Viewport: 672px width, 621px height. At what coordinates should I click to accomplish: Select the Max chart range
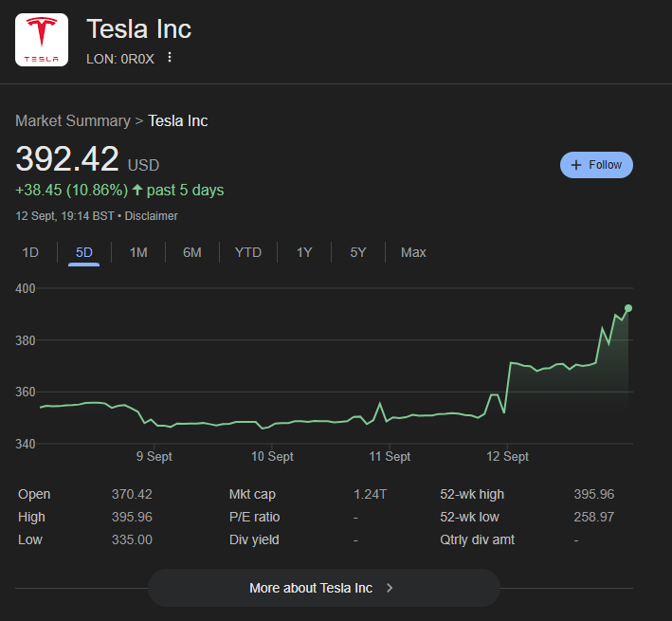pos(413,252)
